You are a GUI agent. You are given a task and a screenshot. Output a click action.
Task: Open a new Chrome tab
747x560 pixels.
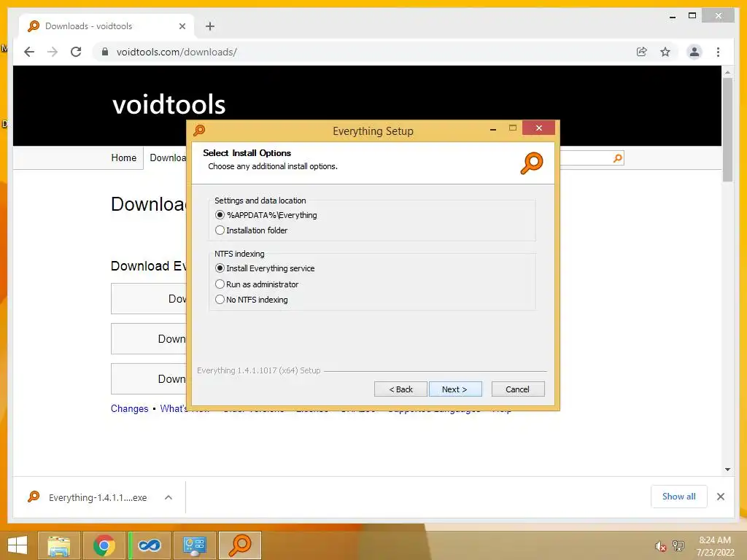pyautogui.click(x=210, y=26)
